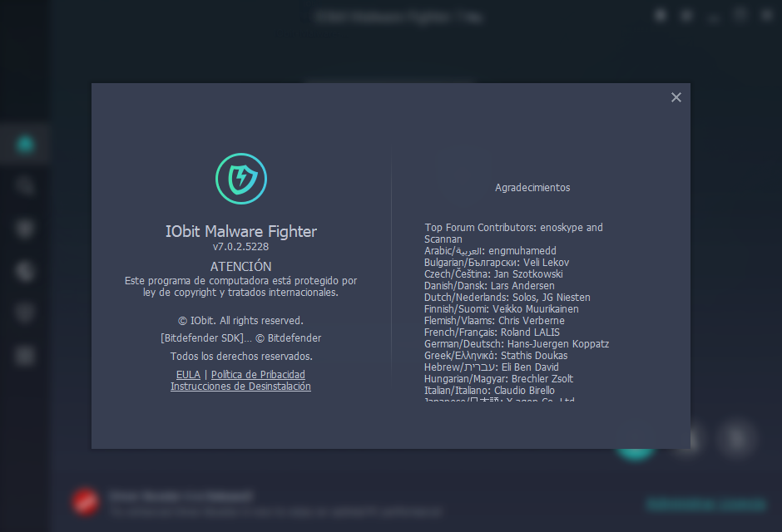Close the About dialog with the X
Image resolution: width=782 pixels, height=532 pixels.
(x=676, y=97)
